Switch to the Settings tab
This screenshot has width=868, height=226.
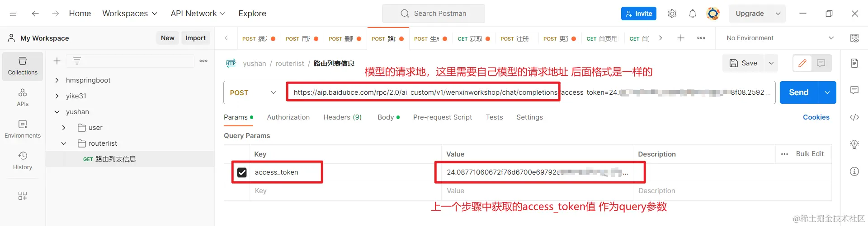[x=530, y=117]
